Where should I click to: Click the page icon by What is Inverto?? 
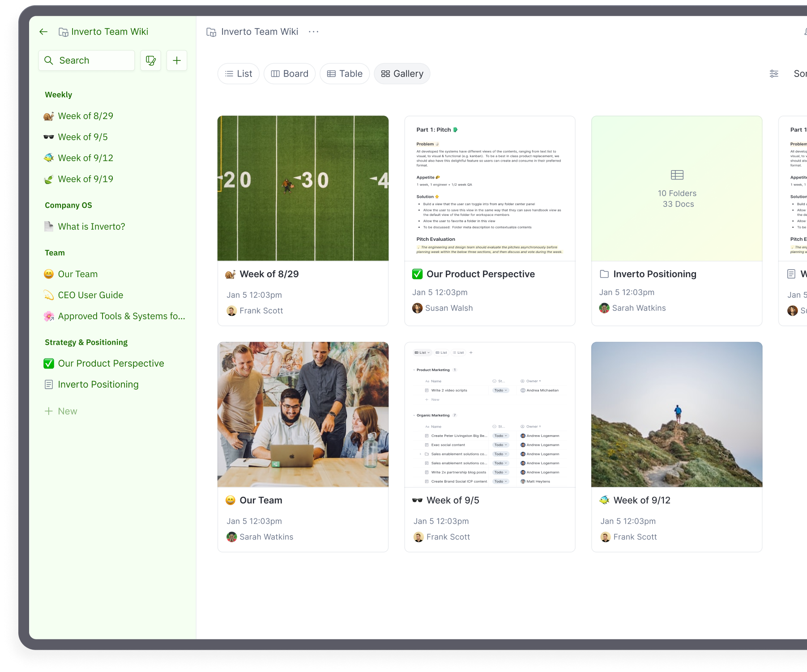[49, 227]
